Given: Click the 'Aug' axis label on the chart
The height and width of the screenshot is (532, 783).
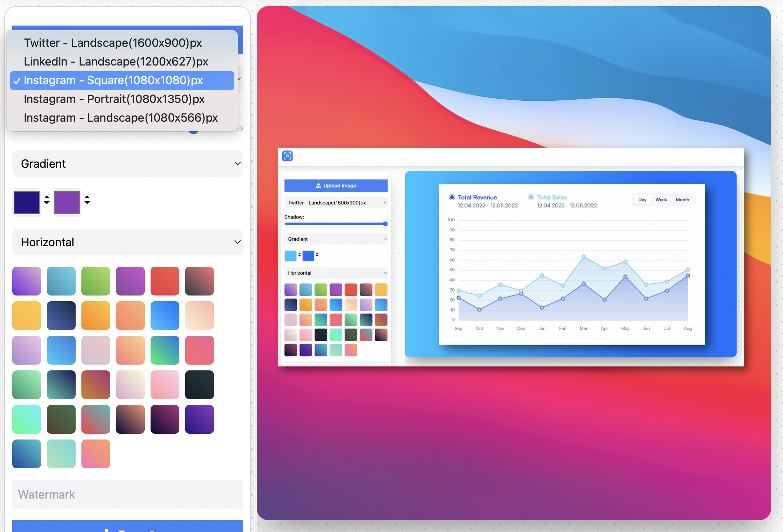Looking at the screenshot, I should coord(688,328).
